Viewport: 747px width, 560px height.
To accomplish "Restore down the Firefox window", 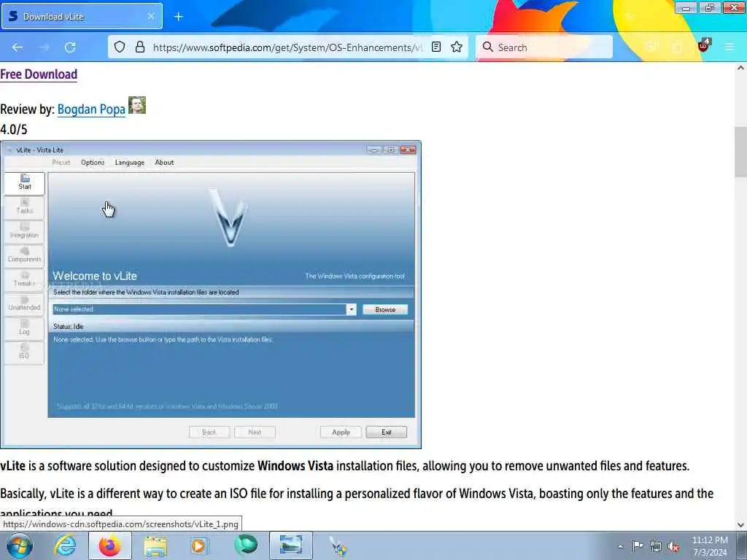I will tap(710, 7).
